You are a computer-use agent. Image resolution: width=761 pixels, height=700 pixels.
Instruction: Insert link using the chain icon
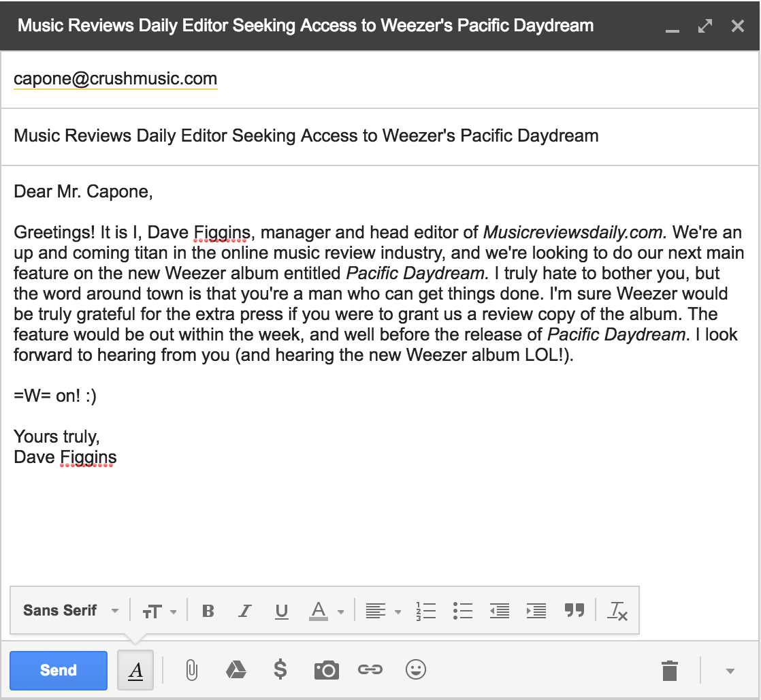[370, 670]
